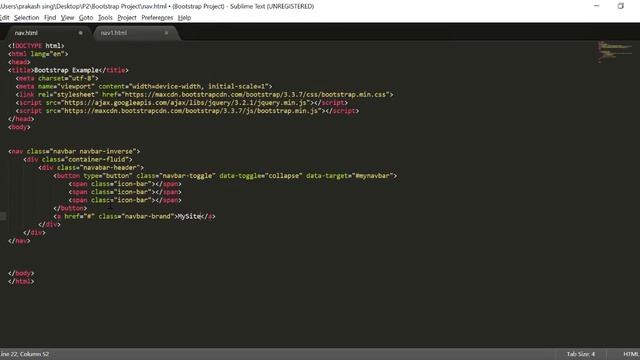Click the nav class="navbar navbar-inverse" line
The height and width of the screenshot is (360, 640).
pyautogui.click(x=74, y=151)
